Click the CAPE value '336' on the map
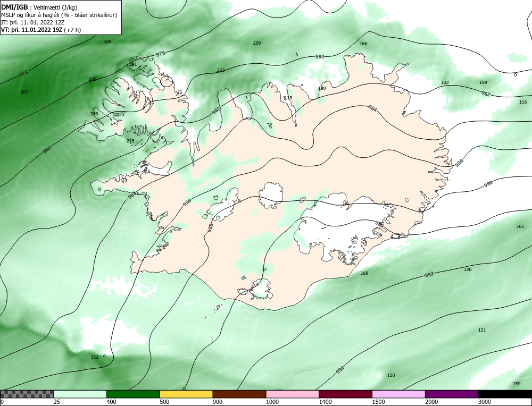The height and width of the screenshot is (406, 532). pos(107,41)
